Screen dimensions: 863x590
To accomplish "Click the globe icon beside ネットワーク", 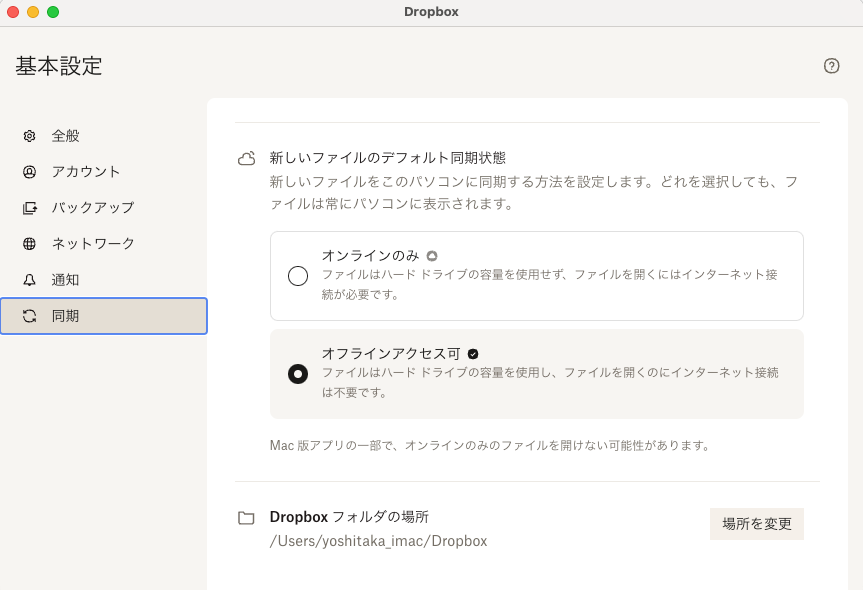I will (x=30, y=244).
